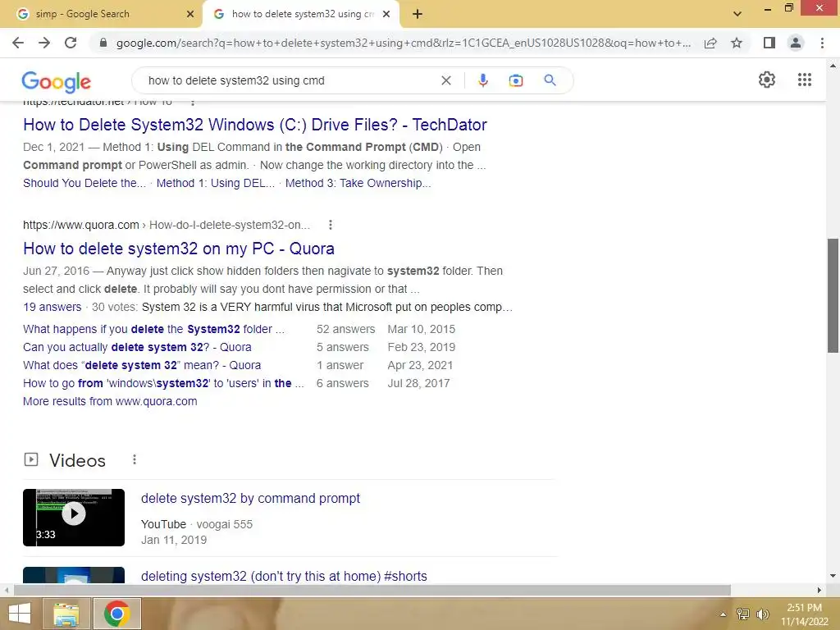Image resolution: width=840 pixels, height=630 pixels.
Task: Share this page from the address bar
Action: coord(710,43)
